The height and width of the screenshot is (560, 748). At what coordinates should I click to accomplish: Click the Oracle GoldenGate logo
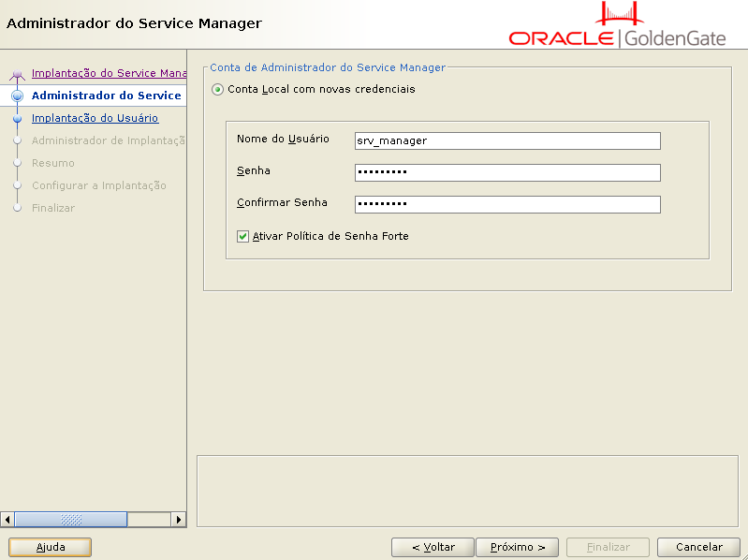click(617, 25)
